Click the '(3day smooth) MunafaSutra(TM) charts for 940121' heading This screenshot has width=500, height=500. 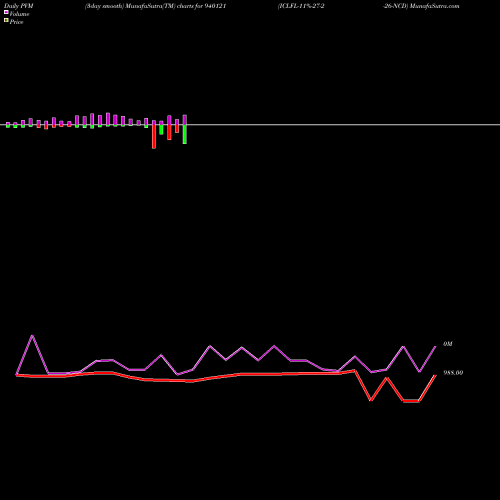pos(156,6)
